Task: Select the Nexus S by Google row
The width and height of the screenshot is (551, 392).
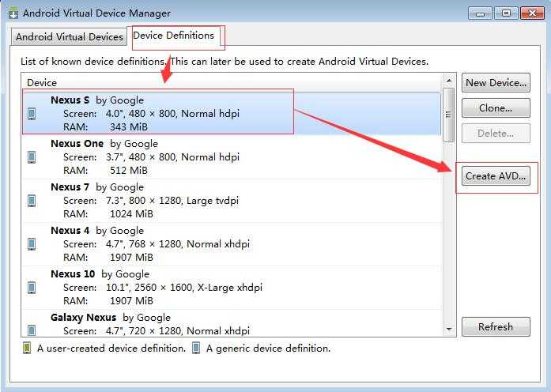Action: coord(232,114)
